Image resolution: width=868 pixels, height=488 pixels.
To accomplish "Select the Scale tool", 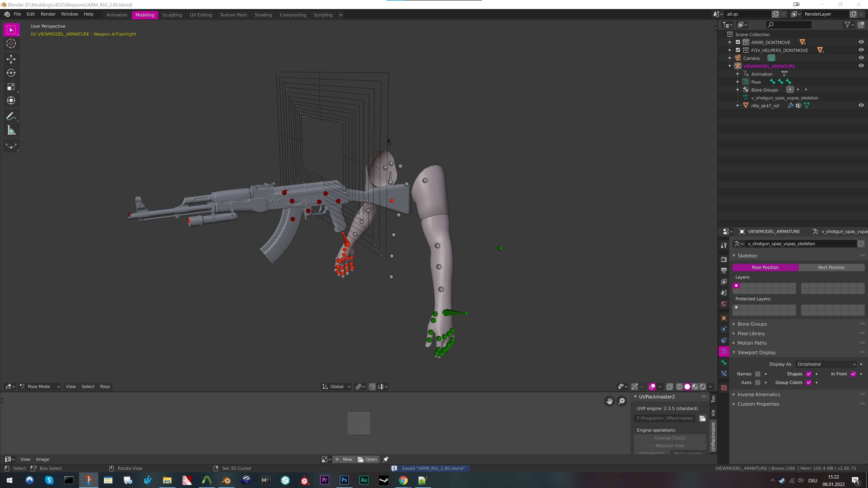I will [x=11, y=87].
